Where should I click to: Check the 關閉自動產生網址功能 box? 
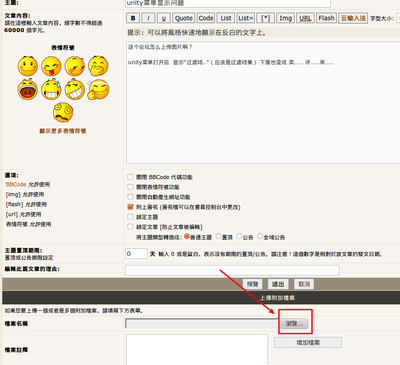(x=130, y=197)
